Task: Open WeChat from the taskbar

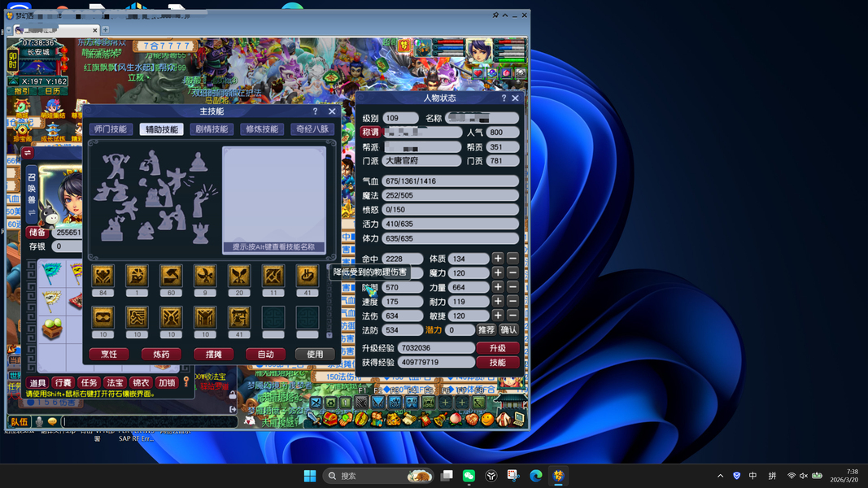Action: point(469,476)
